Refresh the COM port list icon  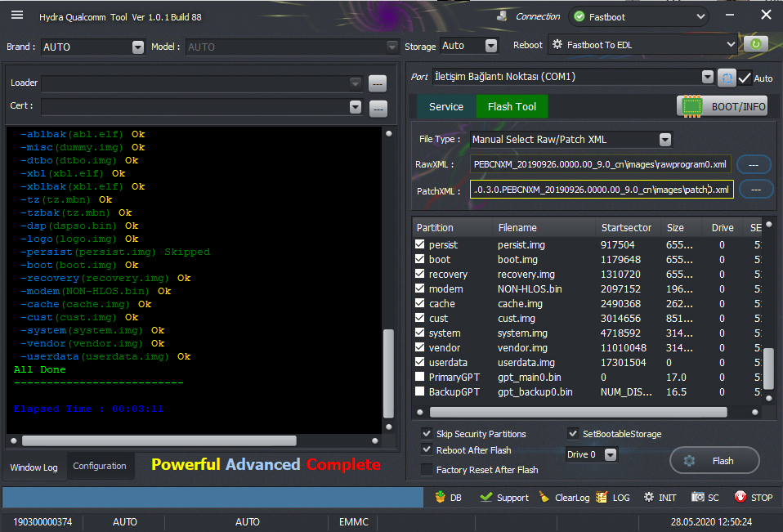click(727, 78)
